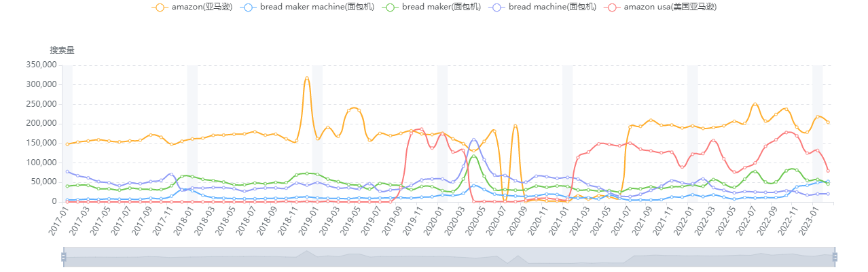Viewport: 868px width, 272px height.
Task: Click the 200,000 y-axis value
Action: (x=40, y=123)
